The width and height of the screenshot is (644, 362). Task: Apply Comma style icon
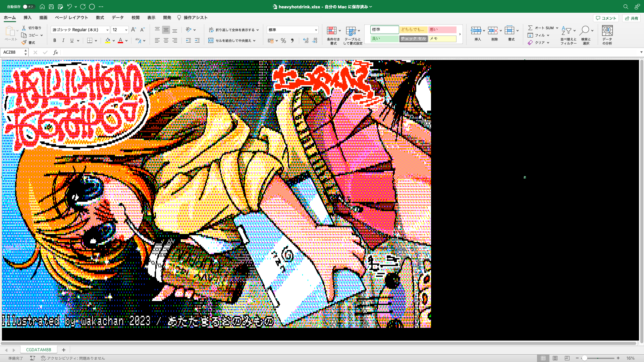click(292, 41)
